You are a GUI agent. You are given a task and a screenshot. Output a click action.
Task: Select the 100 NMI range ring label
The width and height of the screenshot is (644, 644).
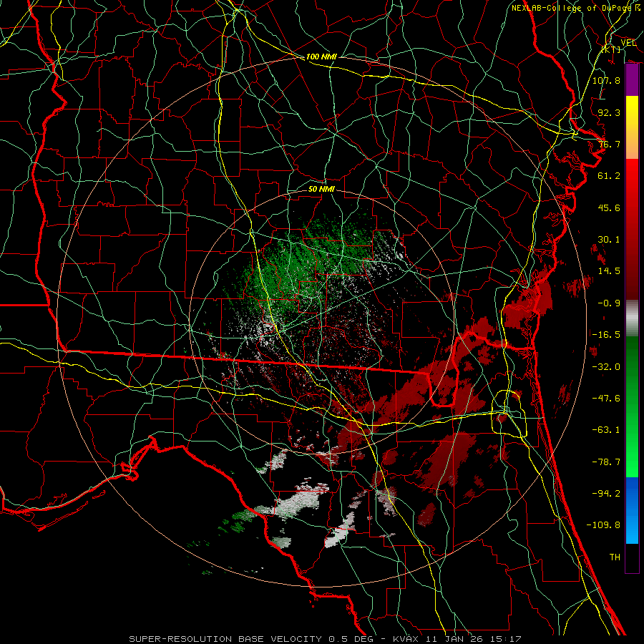coord(321,57)
